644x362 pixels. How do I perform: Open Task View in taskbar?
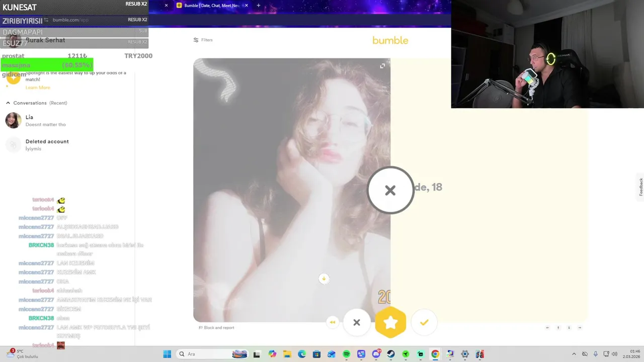[x=257, y=354]
